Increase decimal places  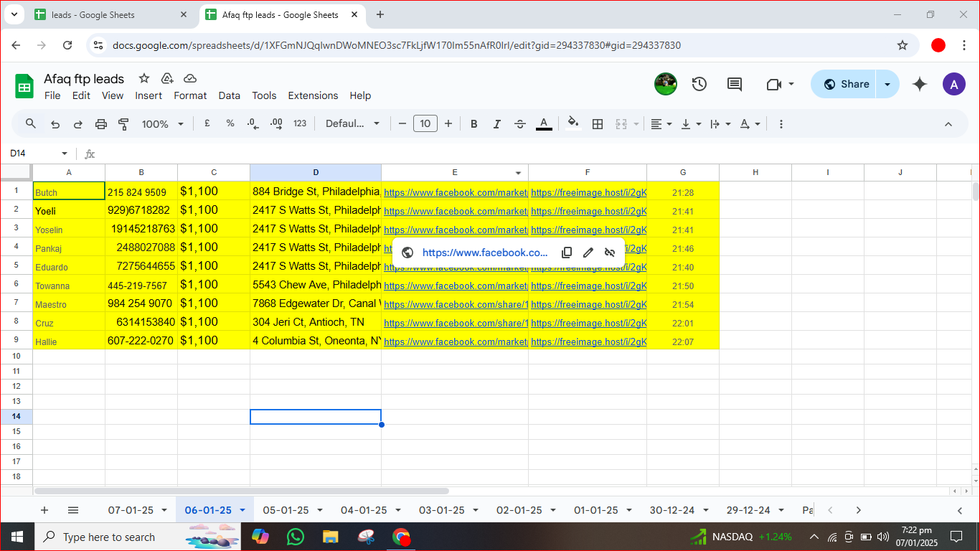[276, 123]
